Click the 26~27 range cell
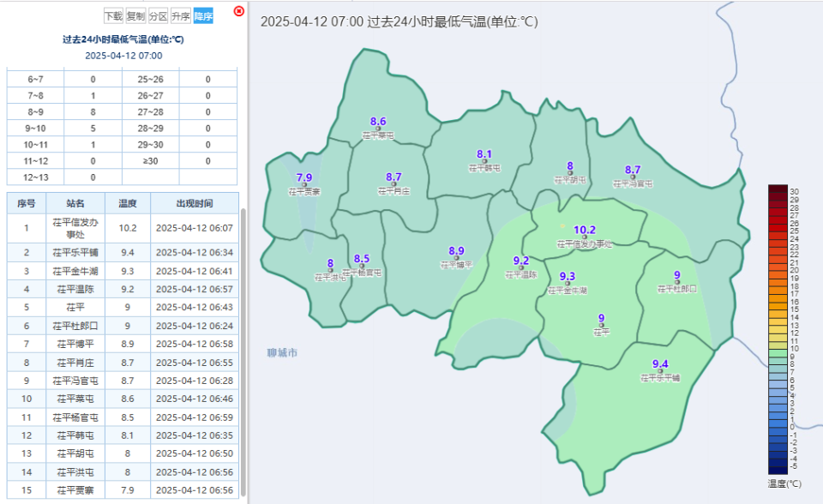Viewport: 823px width, 504px height. 151,95
